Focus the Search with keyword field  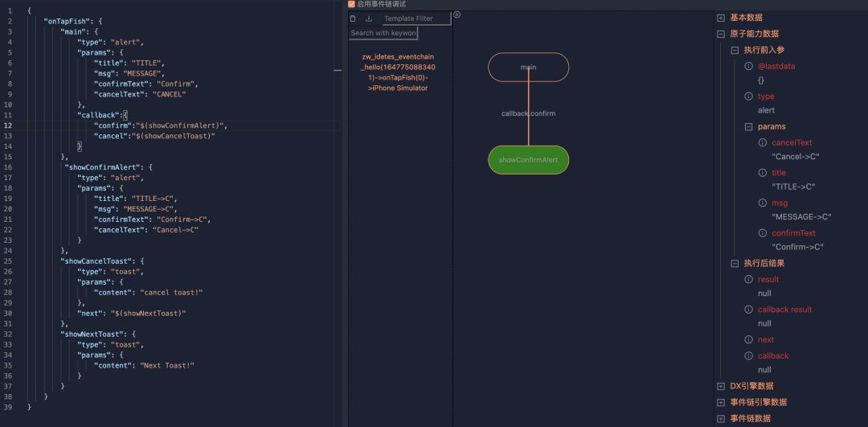coord(384,33)
